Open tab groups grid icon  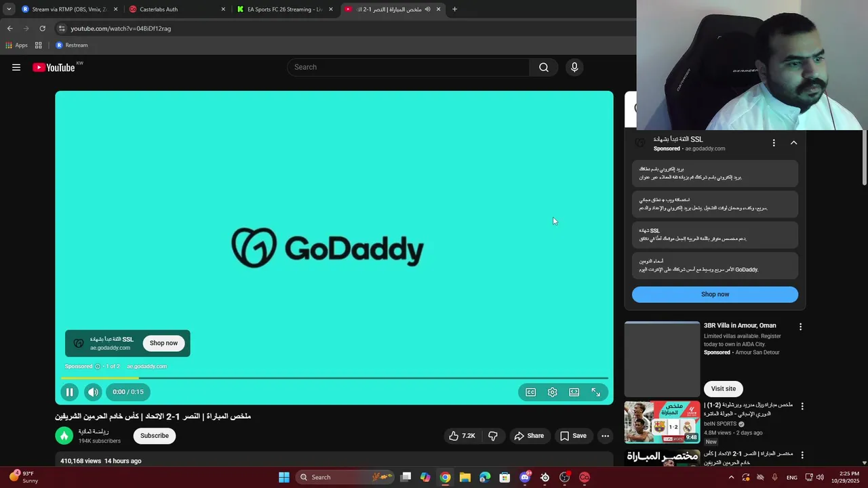click(39, 45)
